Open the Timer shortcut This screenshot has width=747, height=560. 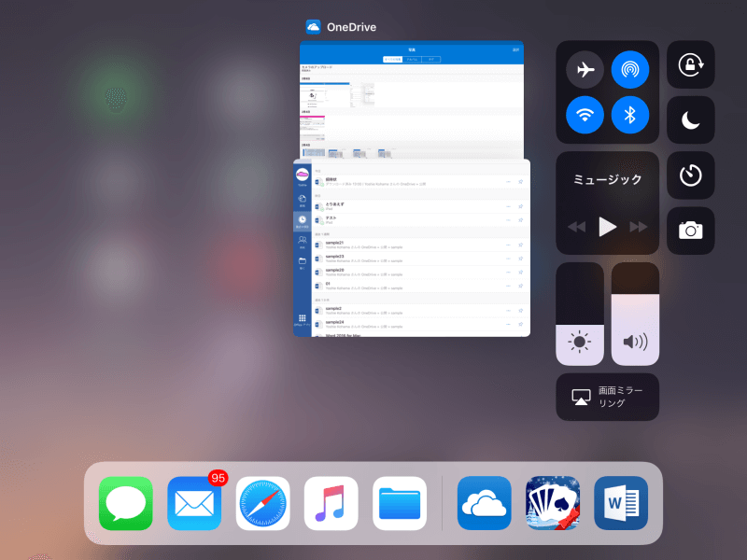690,175
